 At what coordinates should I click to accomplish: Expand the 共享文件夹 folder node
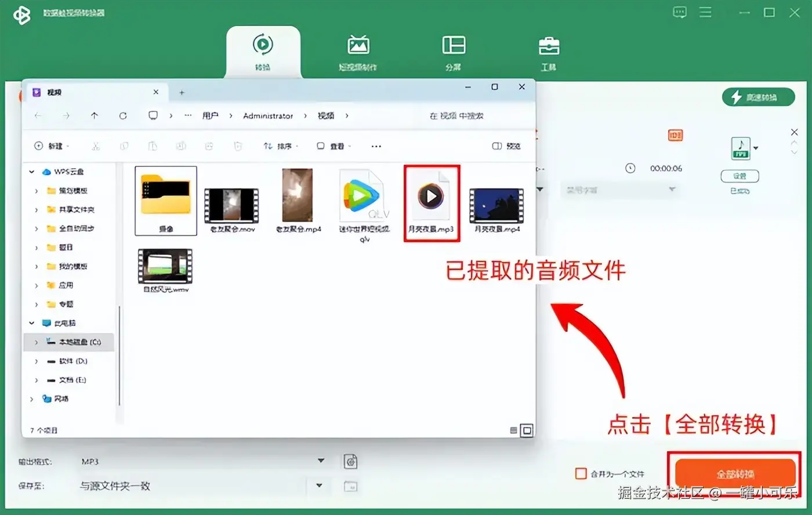37,209
